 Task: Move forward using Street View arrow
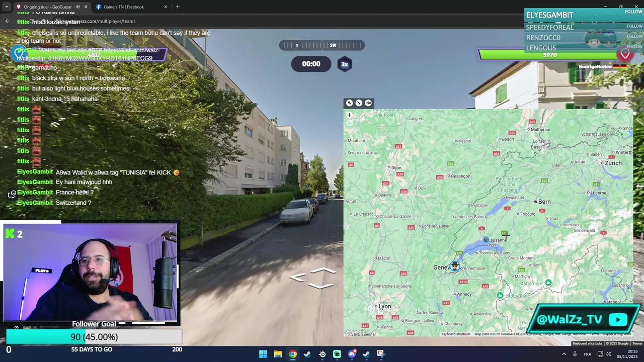point(323,270)
